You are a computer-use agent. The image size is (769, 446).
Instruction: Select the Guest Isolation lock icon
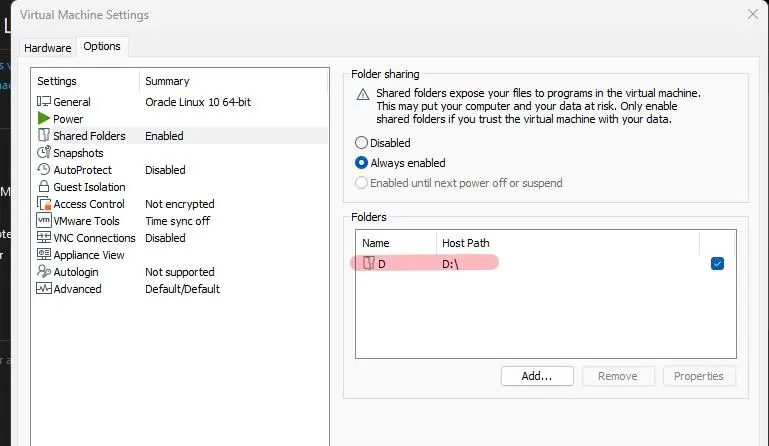click(44, 187)
